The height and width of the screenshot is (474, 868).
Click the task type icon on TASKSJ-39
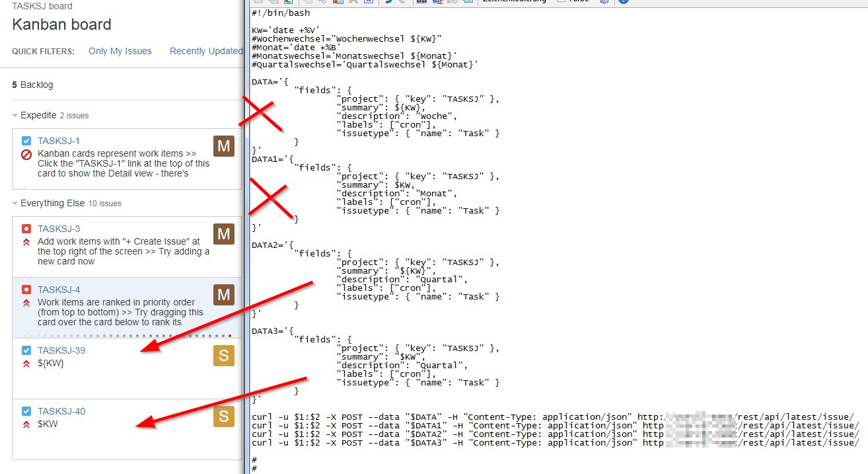[26, 350]
